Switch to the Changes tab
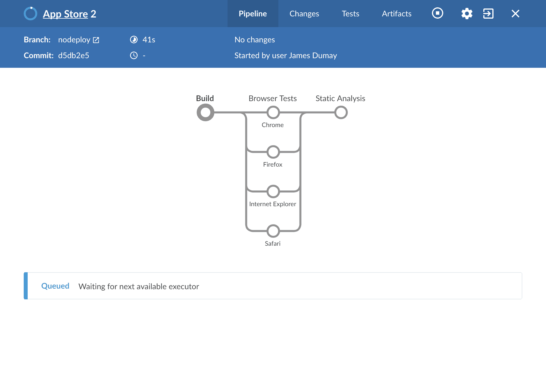The height and width of the screenshot is (392, 546). coord(304,14)
